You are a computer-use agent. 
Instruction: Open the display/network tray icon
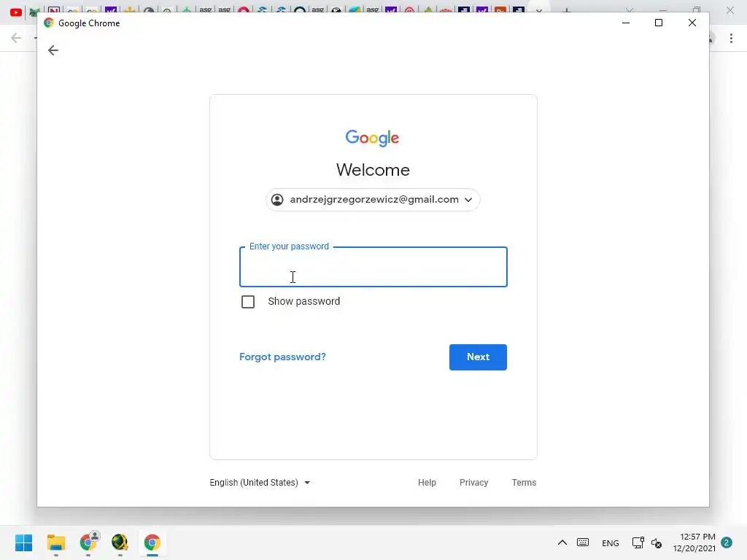pyautogui.click(x=638, y=542)
